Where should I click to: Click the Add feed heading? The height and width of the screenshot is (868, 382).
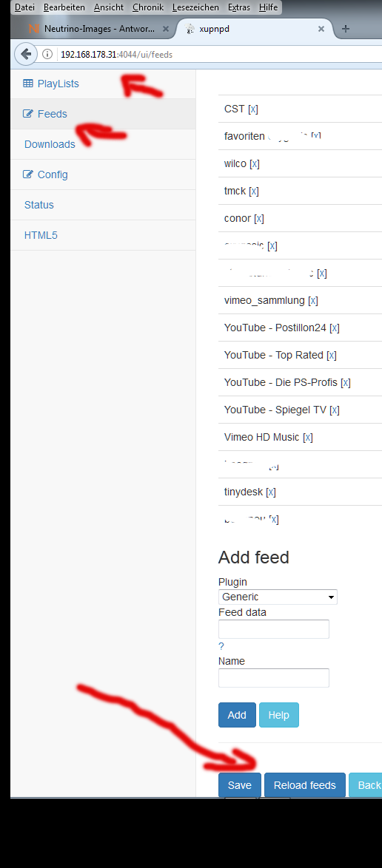254,557
